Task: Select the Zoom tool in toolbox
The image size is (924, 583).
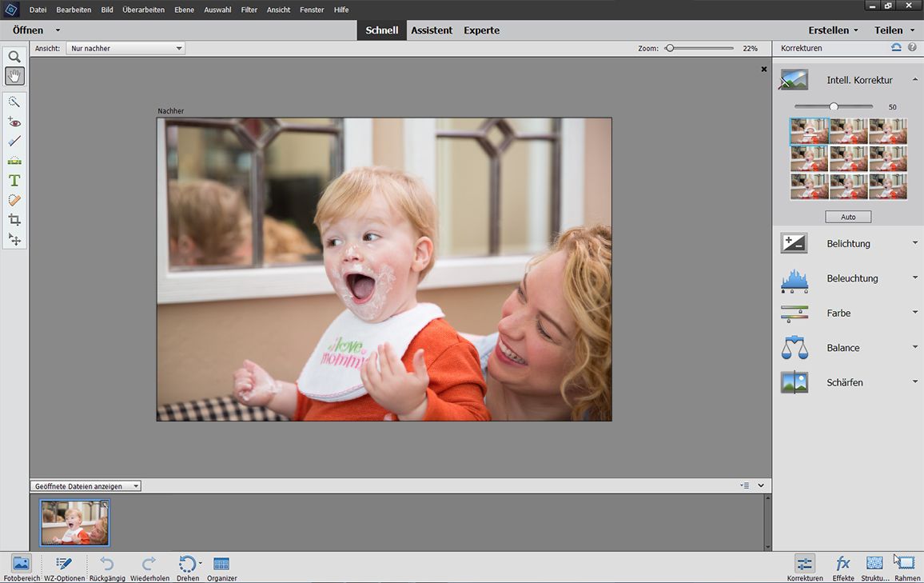Action: tap(14, 57)
